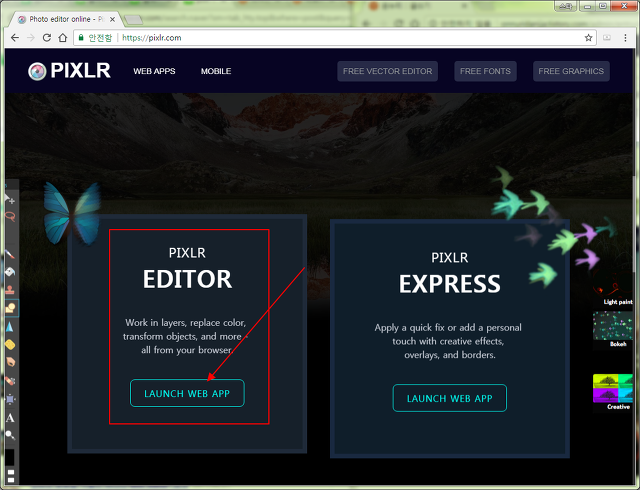Image resolution: width=640 pixels, height=490 pixels.
Task: Open the WEB APPS menu
Action: 154,71
